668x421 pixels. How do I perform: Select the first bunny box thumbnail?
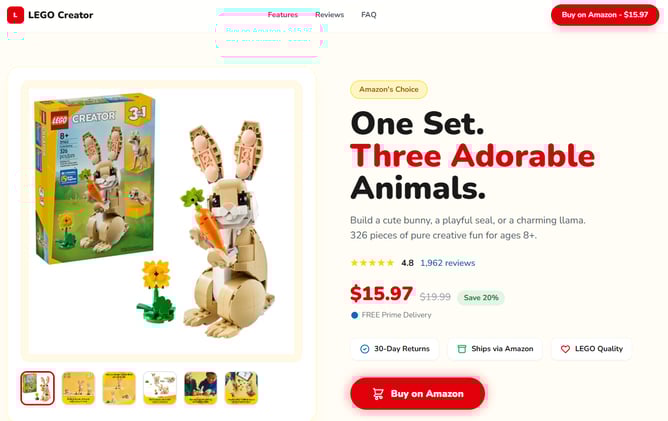37,388
